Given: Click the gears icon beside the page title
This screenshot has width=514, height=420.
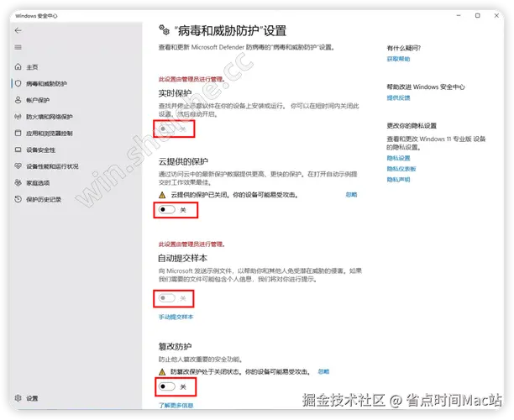Looking at the screenshot, I should click(x=165, y=30).
